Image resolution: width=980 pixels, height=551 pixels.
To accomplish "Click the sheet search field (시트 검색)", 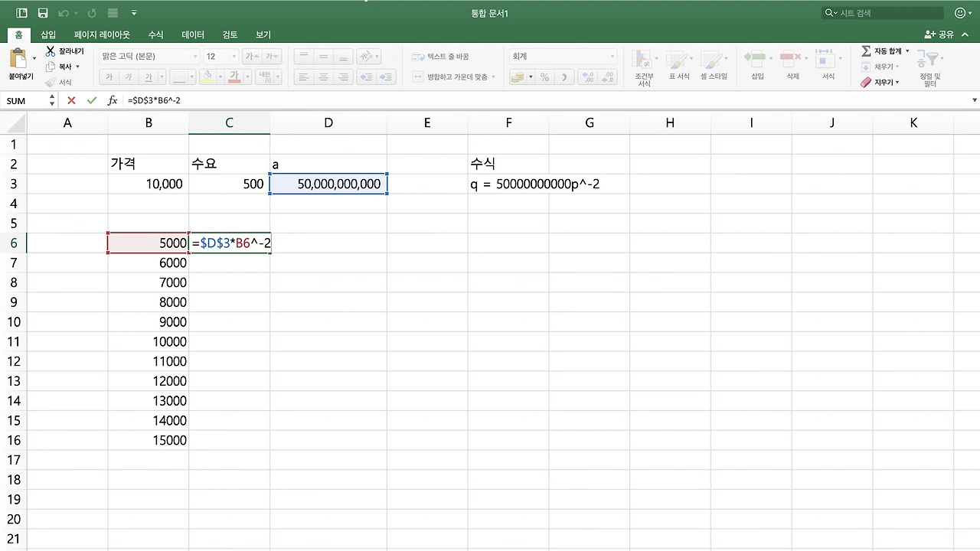I will (x=882, y=13).
